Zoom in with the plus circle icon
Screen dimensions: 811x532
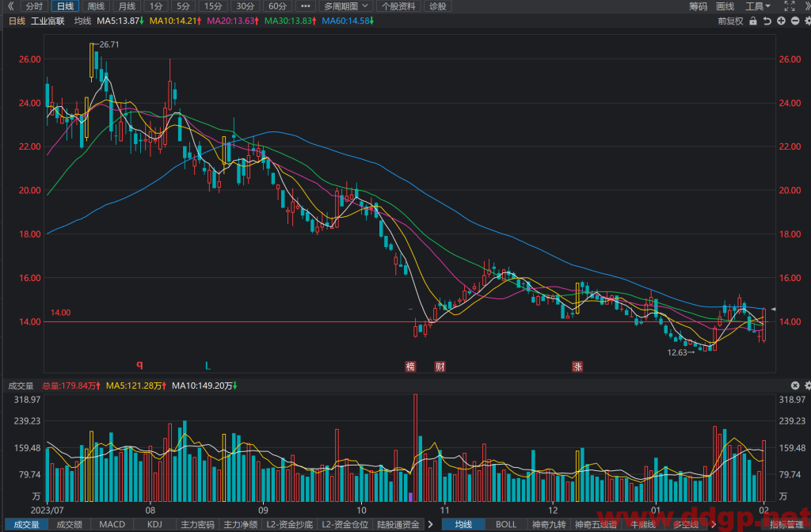[x=781, y=21]
